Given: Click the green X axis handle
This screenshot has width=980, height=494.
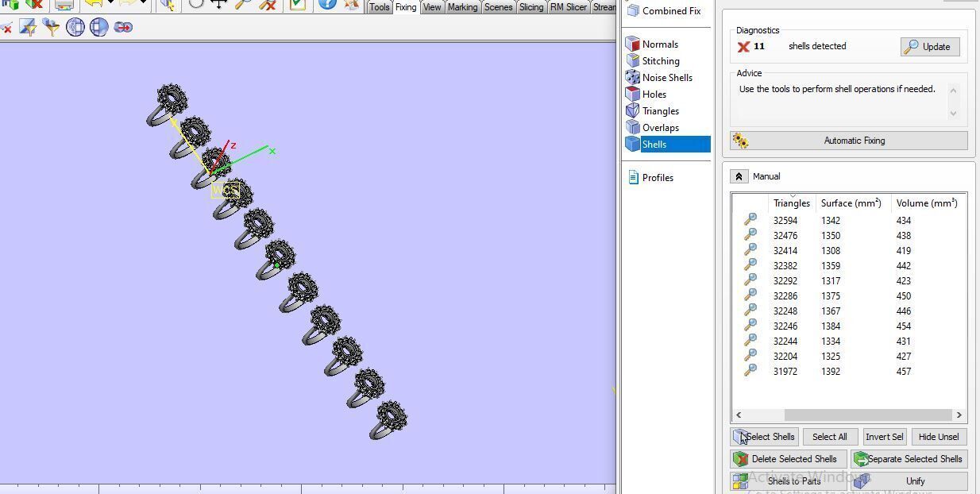Looking at the screenshot, I should pyautogui.click(x=272, y=150).
